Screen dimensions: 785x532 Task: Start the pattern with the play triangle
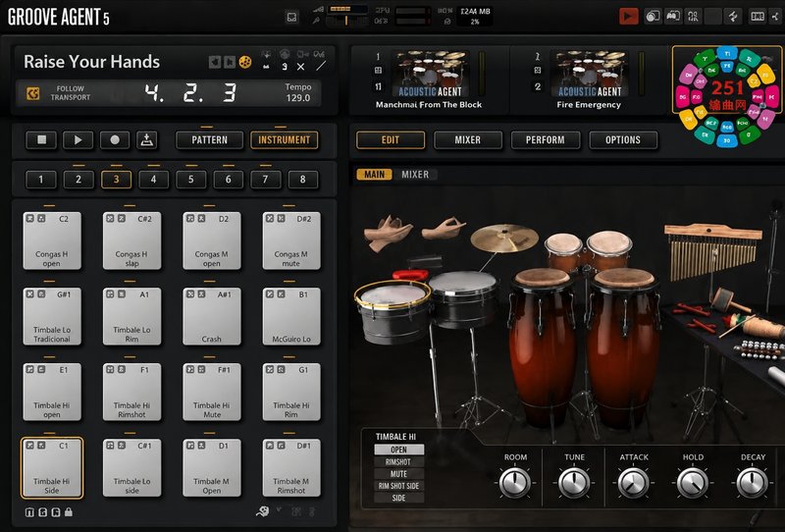tap(78, 140)
